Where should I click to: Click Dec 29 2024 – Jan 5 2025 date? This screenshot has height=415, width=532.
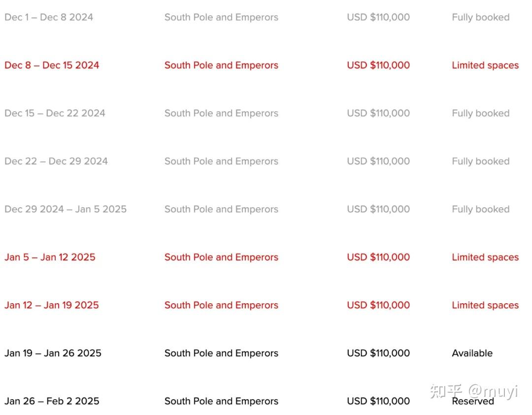click(66, 209)
